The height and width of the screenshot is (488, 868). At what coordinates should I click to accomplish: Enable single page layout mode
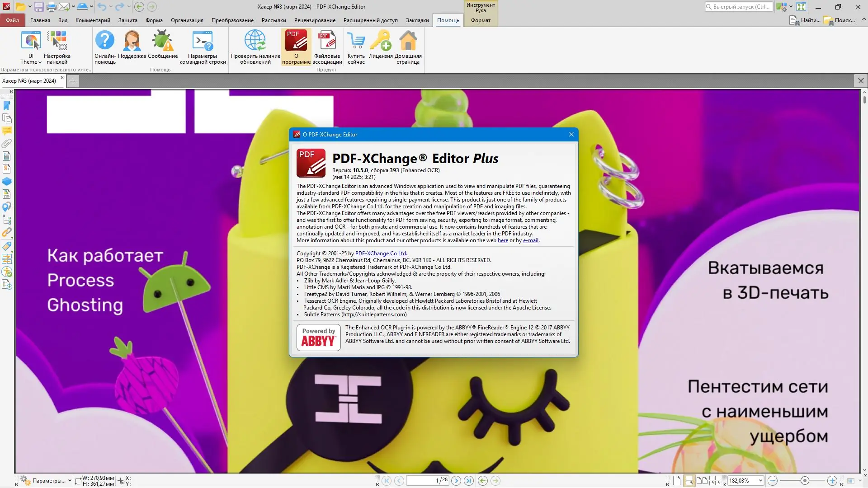676,481
